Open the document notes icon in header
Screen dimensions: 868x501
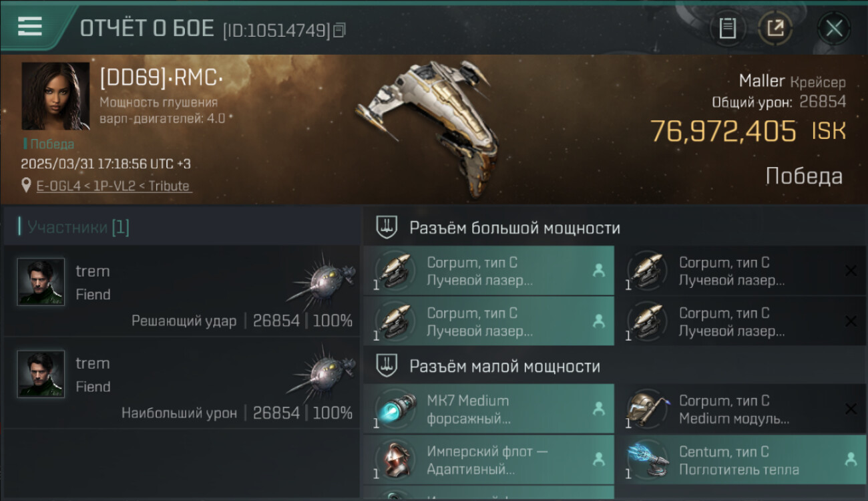pyautogui.click(x=728, y=28)
